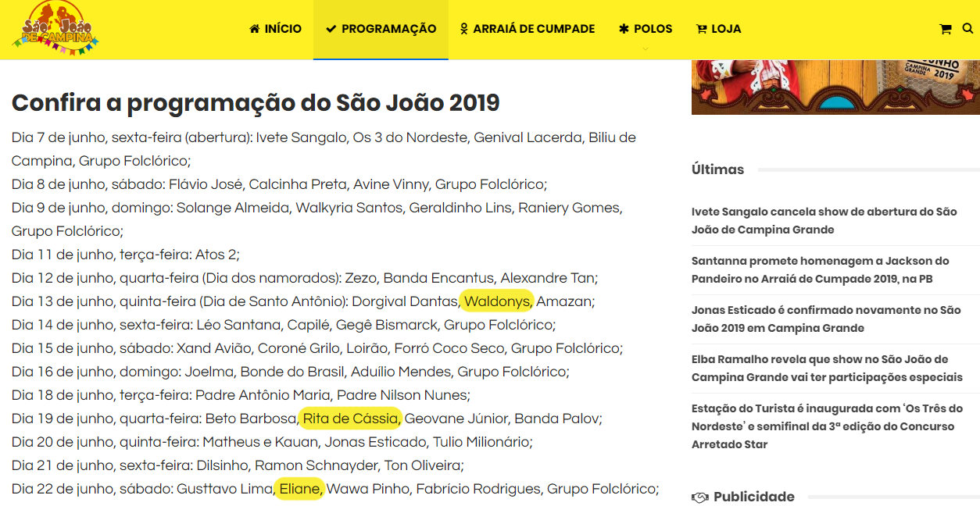Click the home icon beside INÍCIO

255,29
